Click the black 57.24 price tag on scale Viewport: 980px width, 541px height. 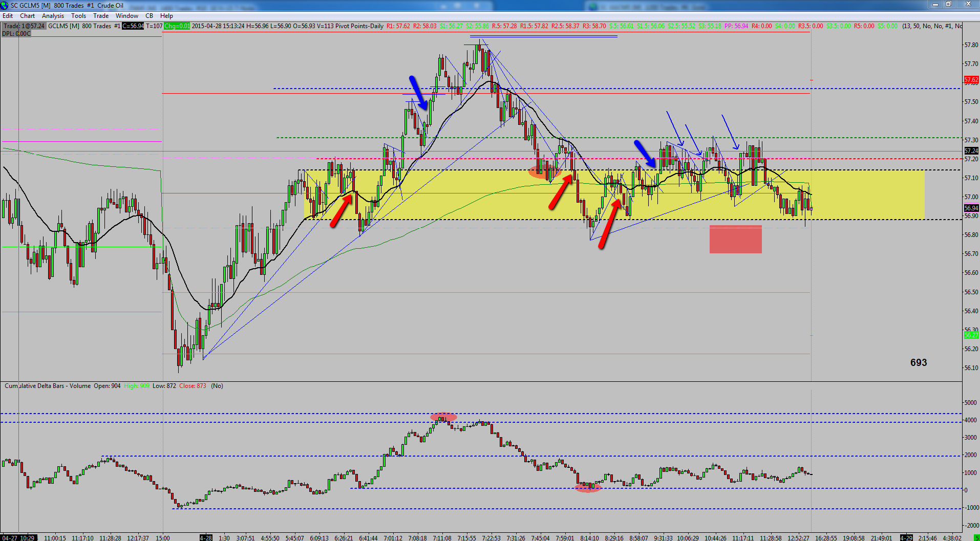(x=971, y=151)
